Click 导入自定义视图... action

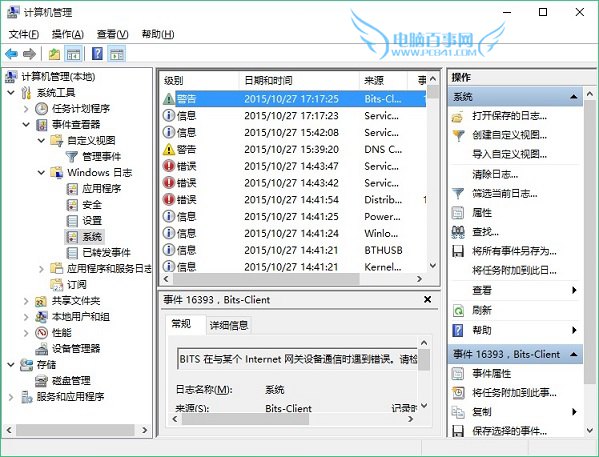pos(510,154)
